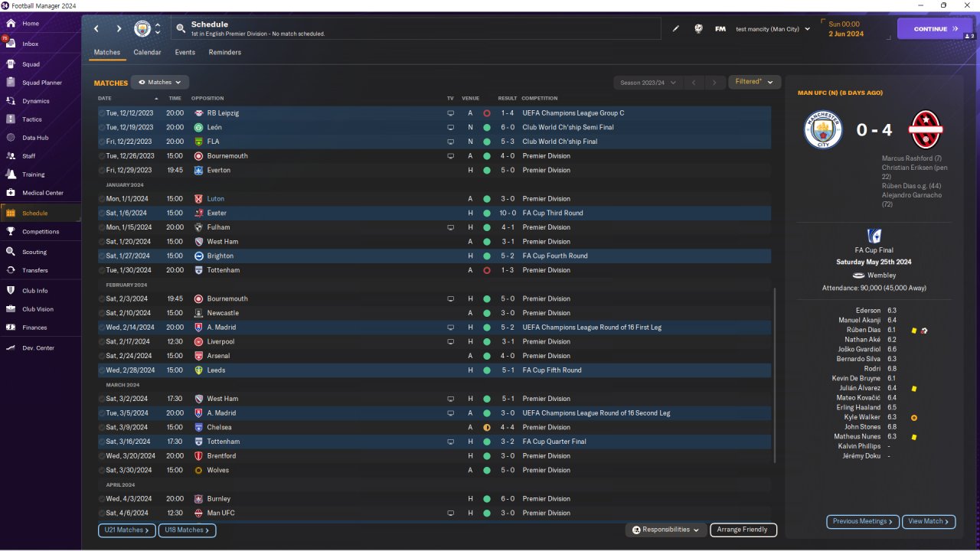Open the Inbox icon in the sidebar
This screenshot has height=551, width=980.
coord(11,44)
